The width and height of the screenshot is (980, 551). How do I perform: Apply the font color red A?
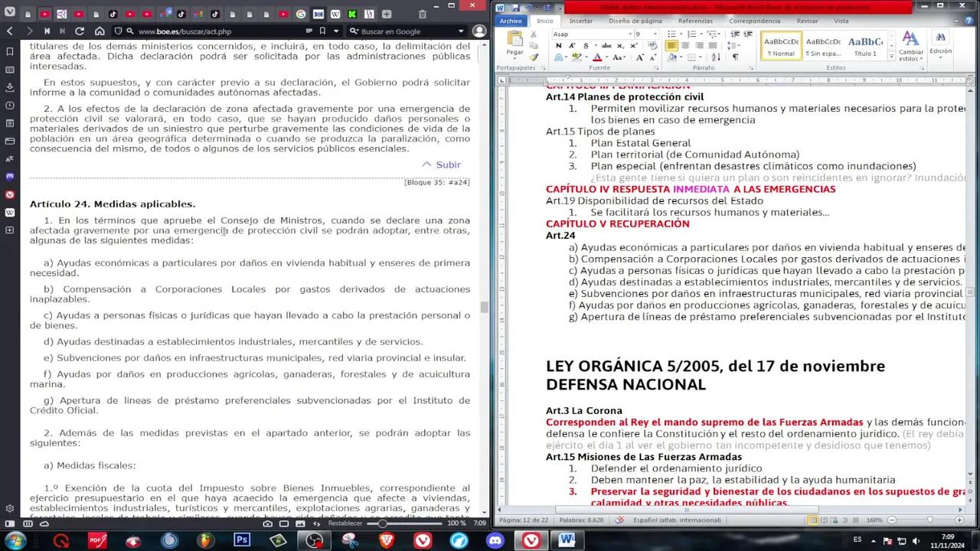tap(597, 57)
